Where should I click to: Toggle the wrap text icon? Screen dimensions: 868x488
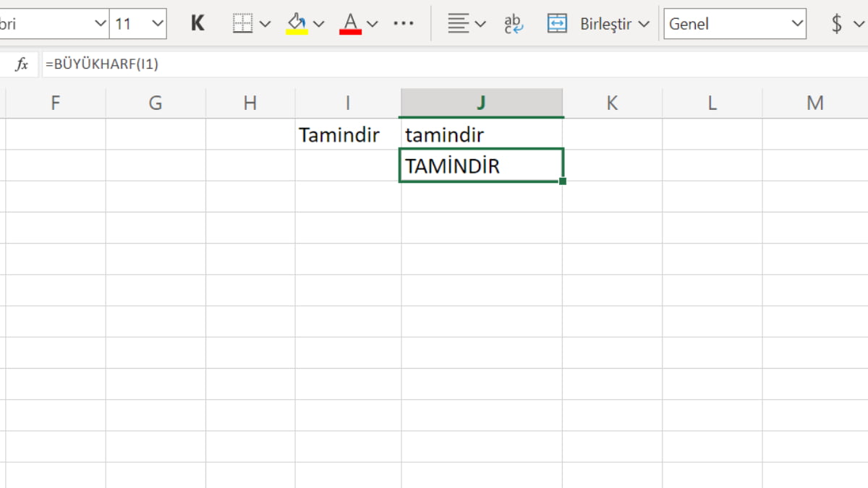[x=514, y=24]
